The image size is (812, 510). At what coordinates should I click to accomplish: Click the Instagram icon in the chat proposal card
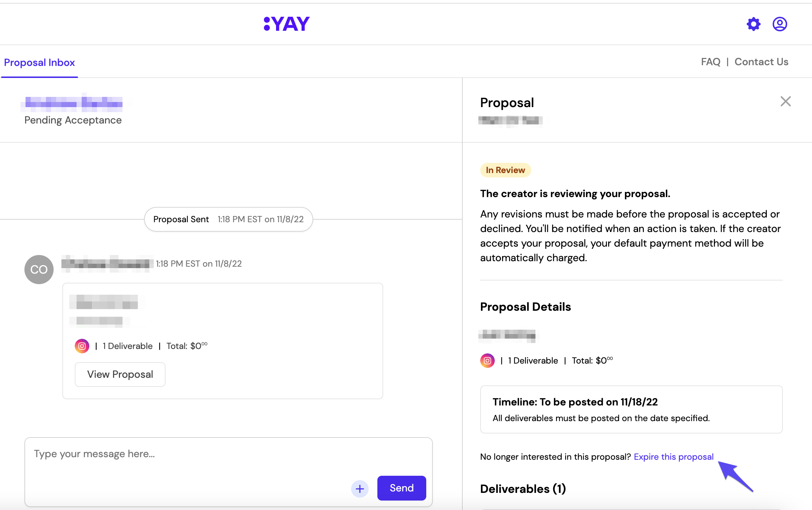pyautogui.click(x=82, y=346)
